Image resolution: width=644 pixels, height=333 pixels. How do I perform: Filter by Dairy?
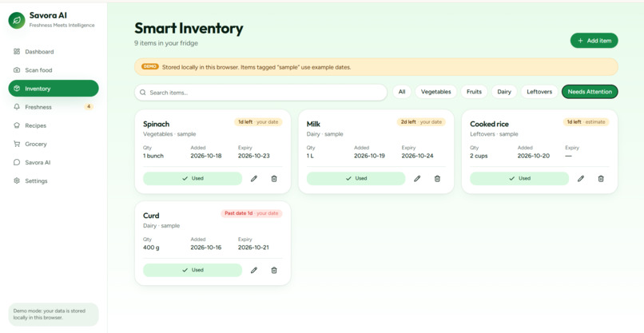(x=504, y=92)
